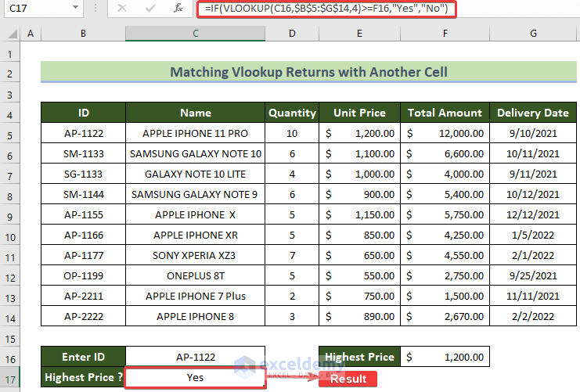
Task: Select 'SAMSUNG GALAXY NOTE 10' name cell
Action: coord(196,153)
